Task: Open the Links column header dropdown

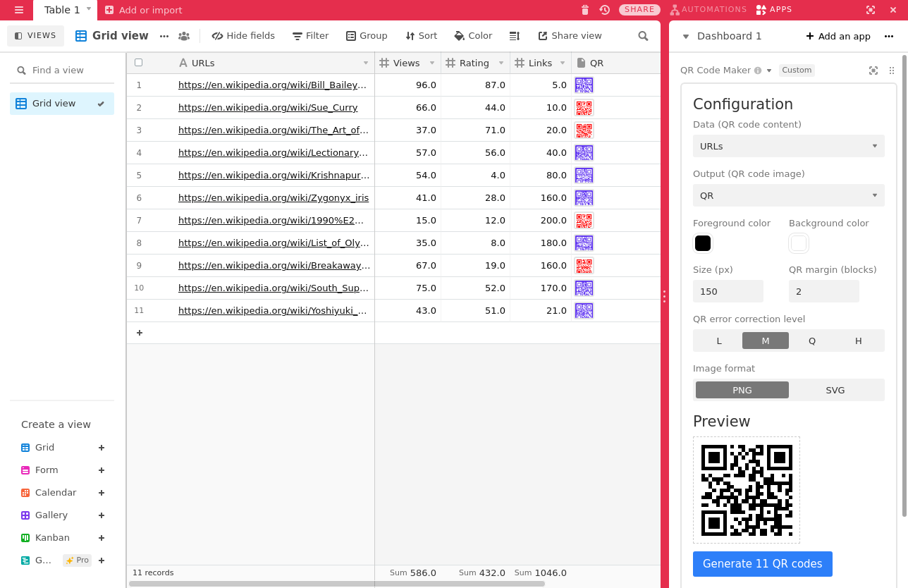Action: 563,63
